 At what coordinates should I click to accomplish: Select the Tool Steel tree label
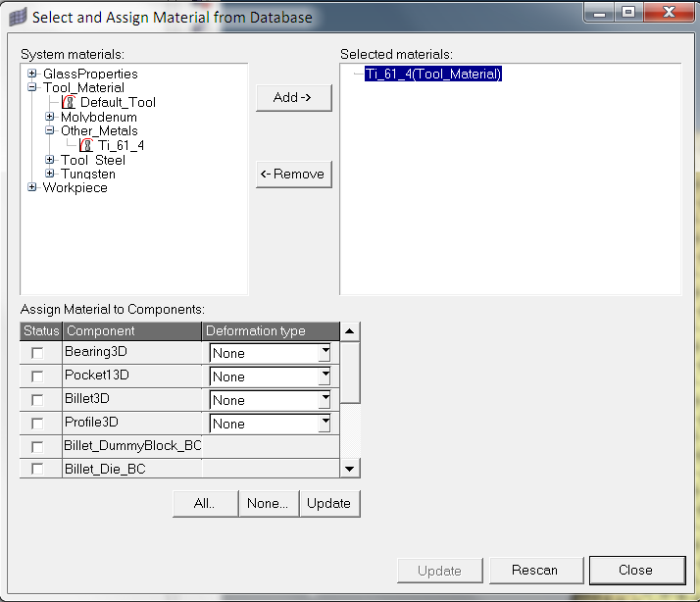point(93,160)
